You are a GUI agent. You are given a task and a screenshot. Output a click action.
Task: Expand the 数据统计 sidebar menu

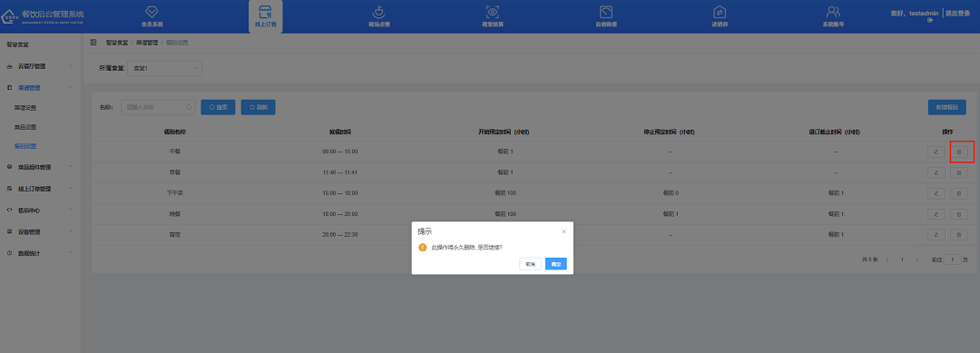(x=41, y=253)
